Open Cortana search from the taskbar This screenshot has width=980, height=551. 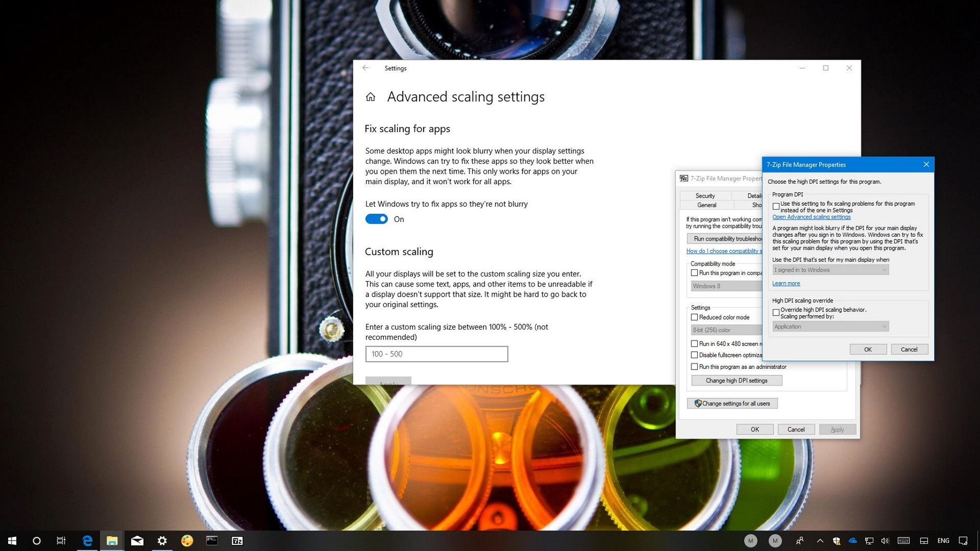point(36,541)
